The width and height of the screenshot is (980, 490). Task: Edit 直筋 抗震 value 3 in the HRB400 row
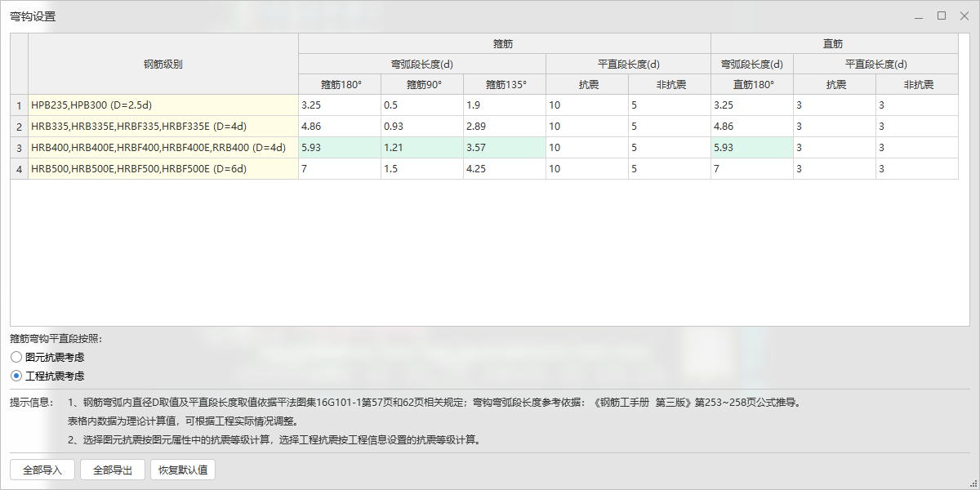(x=835, y=148)
